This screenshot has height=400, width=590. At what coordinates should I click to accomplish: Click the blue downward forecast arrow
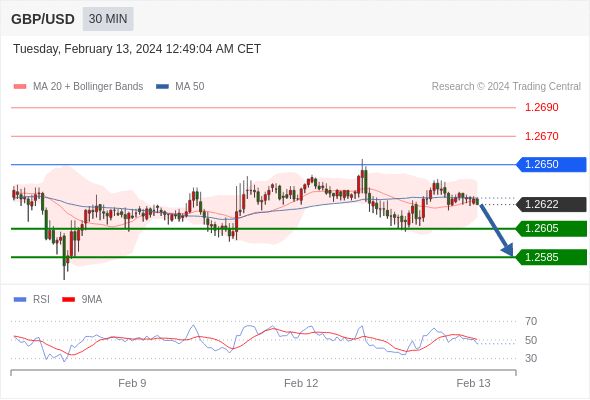click(x=496, y=230)
